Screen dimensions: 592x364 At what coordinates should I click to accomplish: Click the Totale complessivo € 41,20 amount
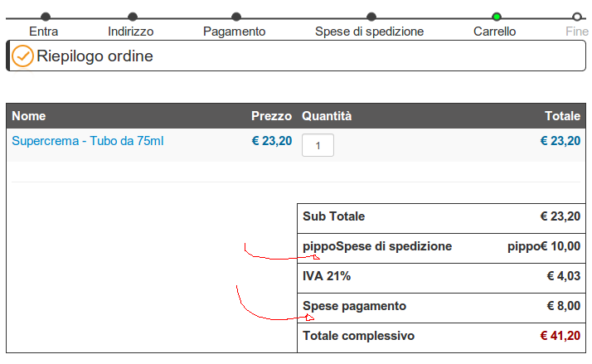(560, 336)
